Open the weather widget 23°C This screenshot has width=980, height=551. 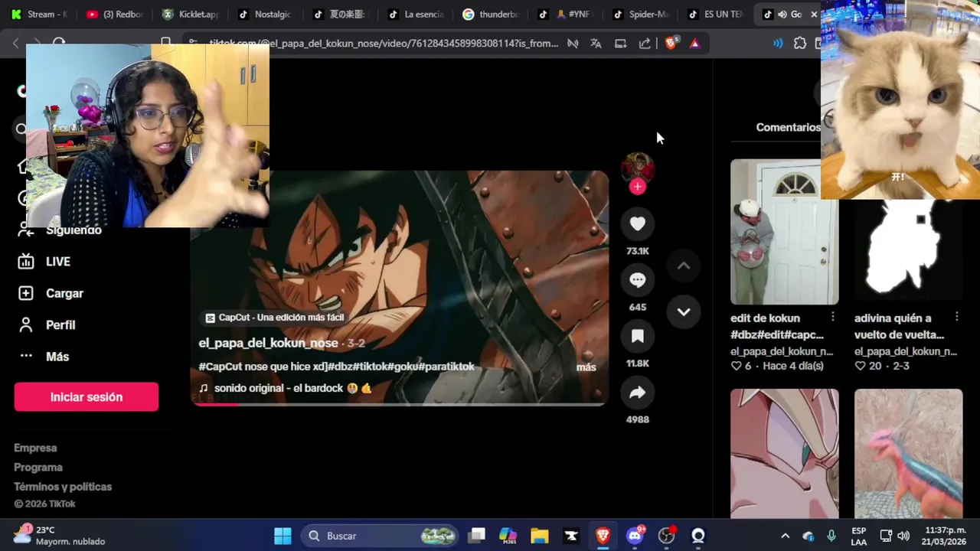pyautogui.click(x=60, y=536)
